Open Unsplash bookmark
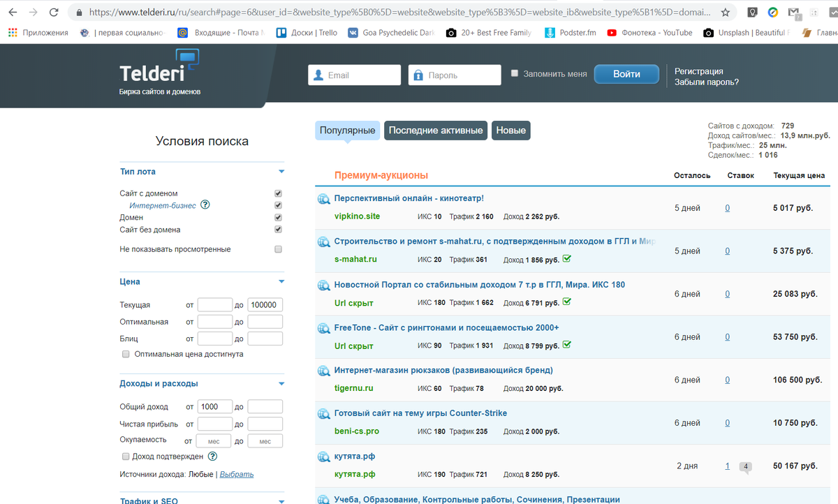 [747, 33]
